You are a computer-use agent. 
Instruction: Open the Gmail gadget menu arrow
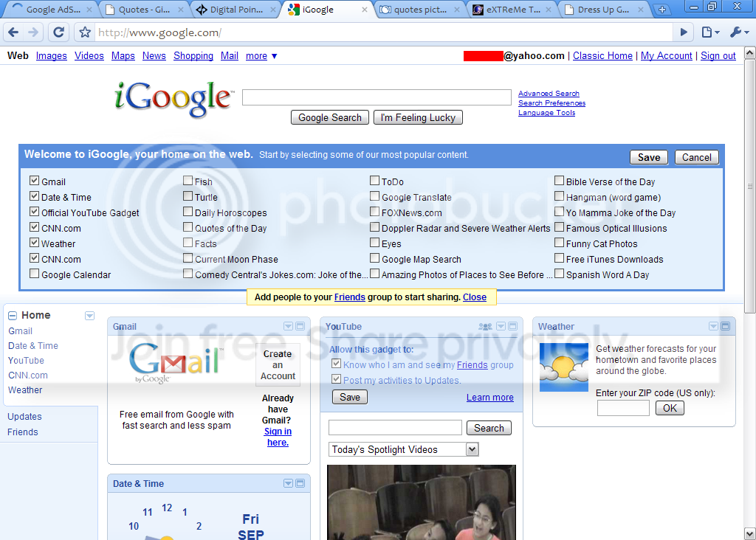coord(289,326)
